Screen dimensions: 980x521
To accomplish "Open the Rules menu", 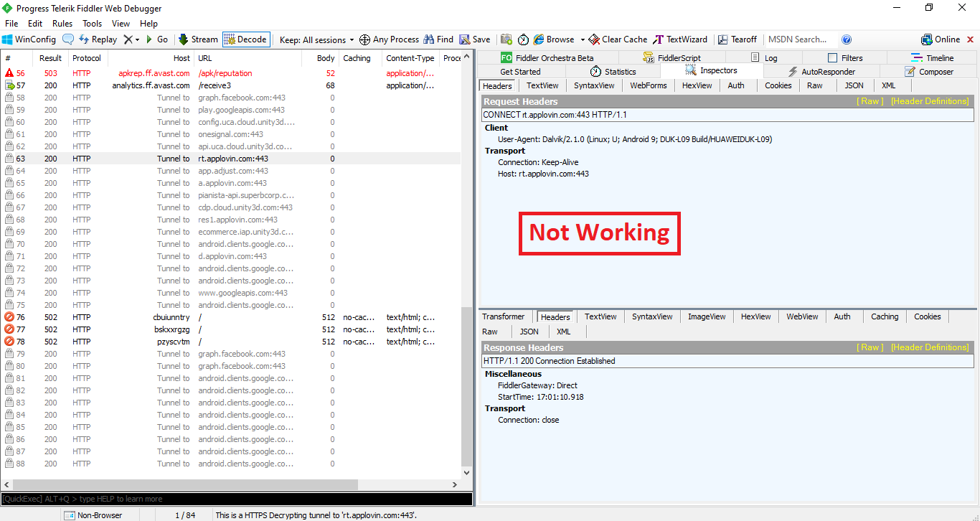I will 62,24.
